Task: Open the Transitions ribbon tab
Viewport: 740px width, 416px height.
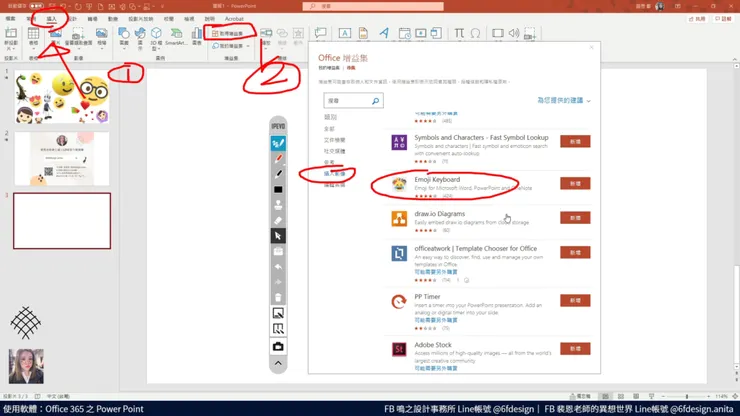Action: point(92,19)
